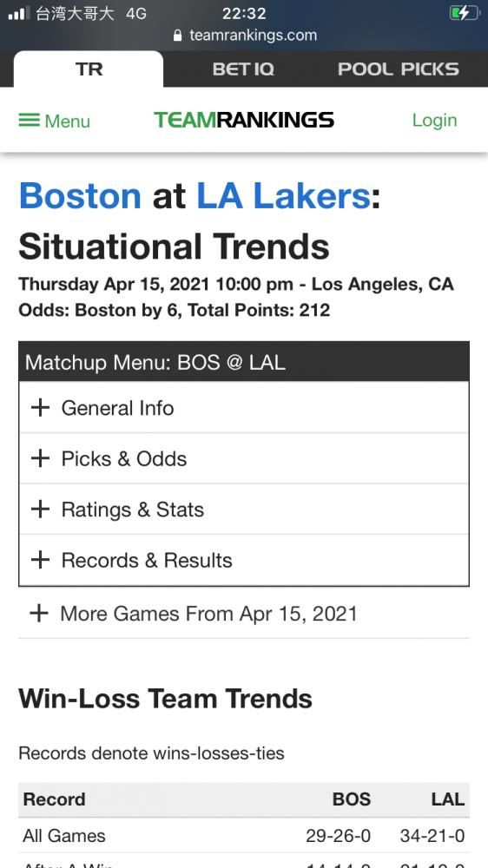The width and height of the screenshot is (488, 868).
Task: Expand More Games From Apr 15, 2021
Action: 244,614
